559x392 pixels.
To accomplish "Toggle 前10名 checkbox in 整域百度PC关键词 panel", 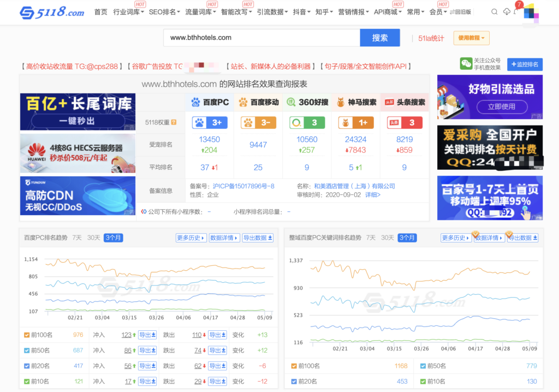I will point(423,381).
